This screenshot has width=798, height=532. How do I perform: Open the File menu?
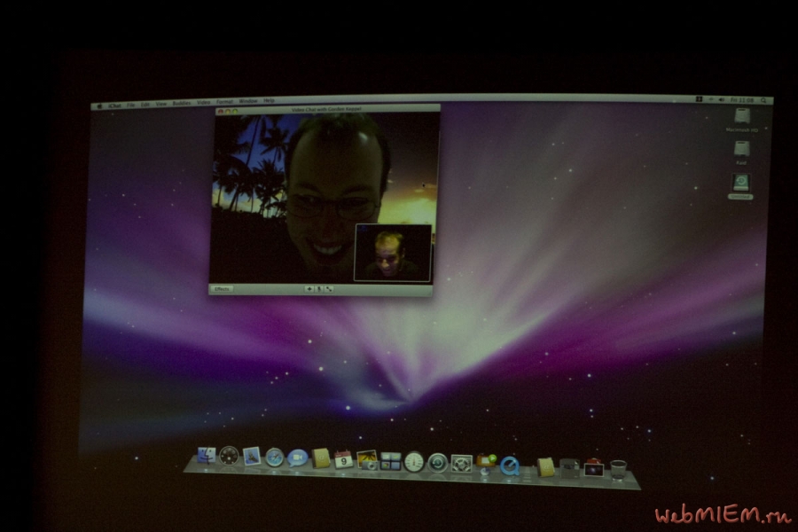131,106
